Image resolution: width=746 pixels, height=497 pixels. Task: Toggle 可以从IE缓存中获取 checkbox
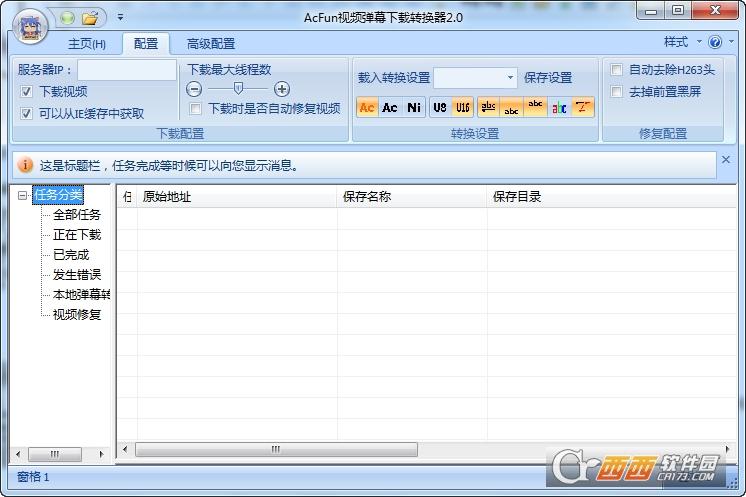click(x=27, y=113)
